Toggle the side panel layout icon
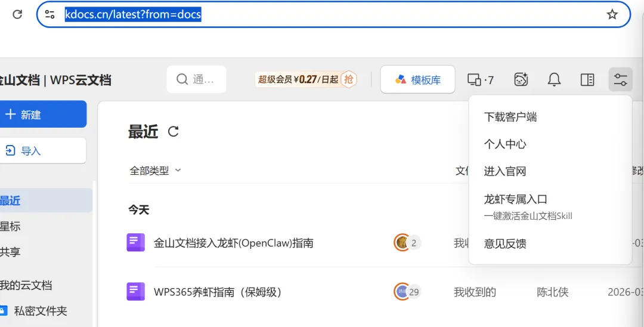Screen dimensions: 644x327 click(587, 80)
